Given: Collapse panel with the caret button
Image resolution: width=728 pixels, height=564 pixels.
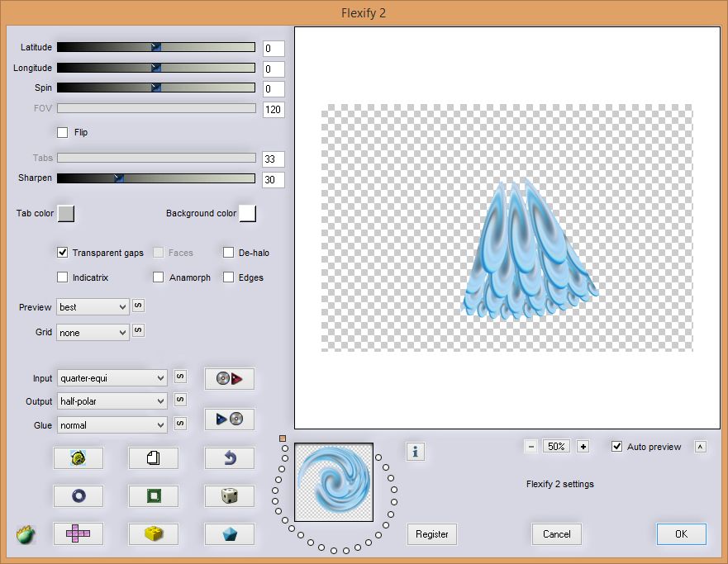Looking at the screenshot, I should click(x=700, y=447).
